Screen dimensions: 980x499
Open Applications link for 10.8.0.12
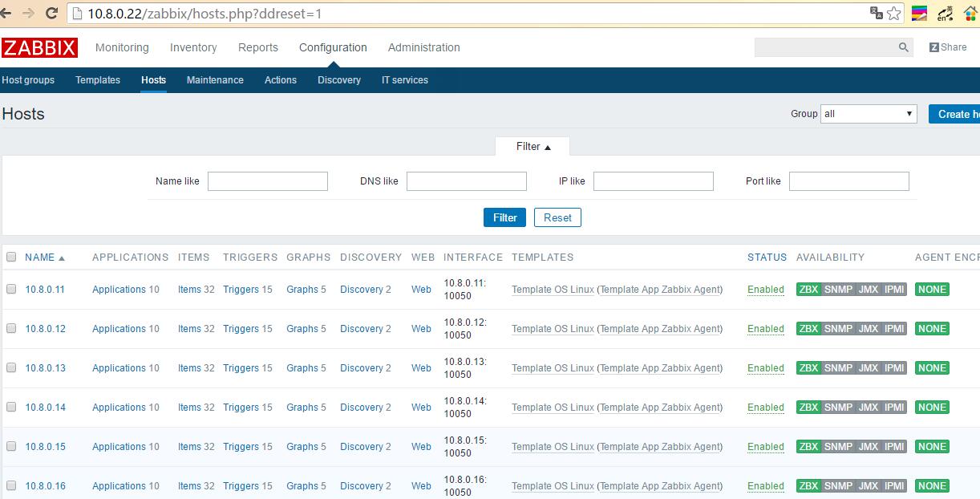119,329
